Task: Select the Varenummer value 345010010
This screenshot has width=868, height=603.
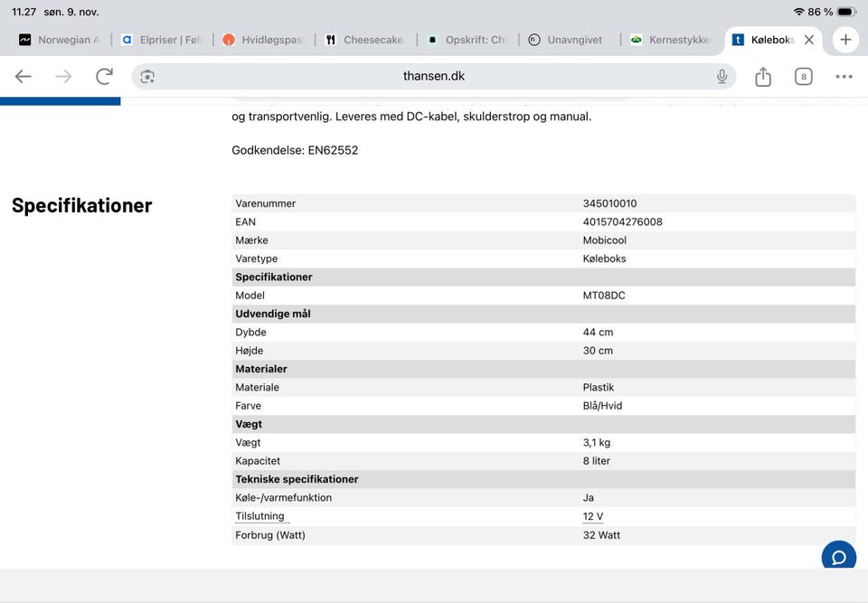Action: [x=609, y=203]
